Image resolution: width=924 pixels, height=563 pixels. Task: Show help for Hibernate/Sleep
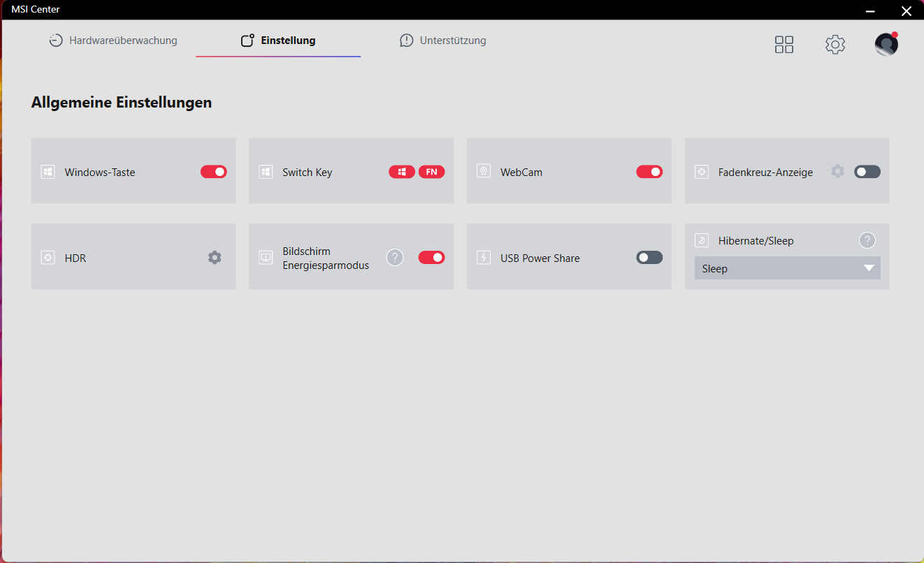tap(867, 240)
